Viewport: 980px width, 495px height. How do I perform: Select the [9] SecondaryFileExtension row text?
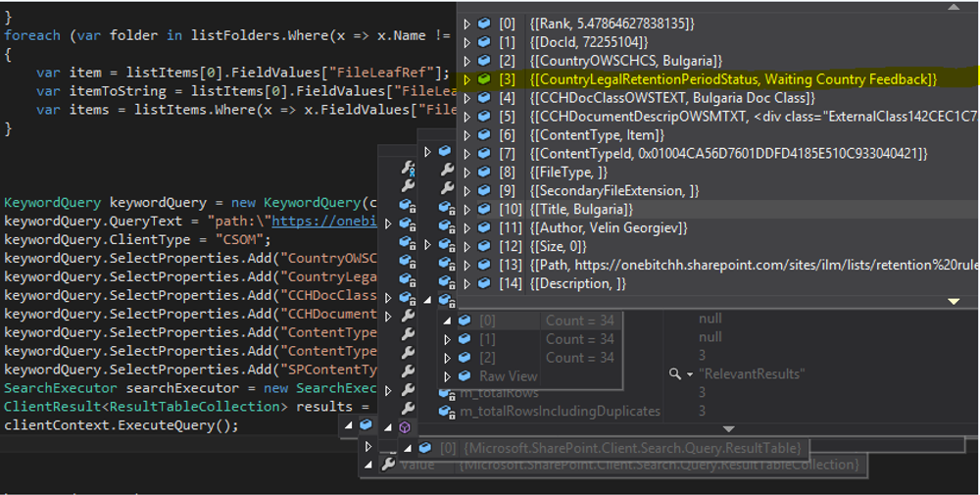(x=614, y=190)
